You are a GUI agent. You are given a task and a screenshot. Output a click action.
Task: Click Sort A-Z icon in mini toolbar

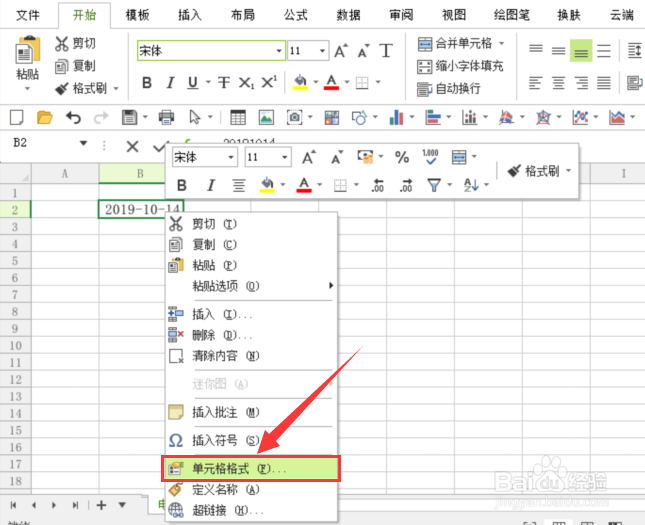point(471,185)
